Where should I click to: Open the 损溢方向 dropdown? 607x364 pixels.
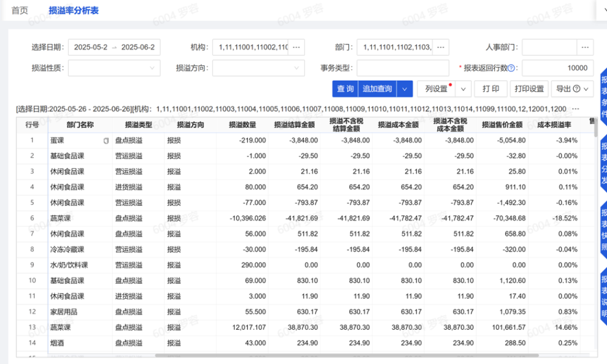[258, 68]
